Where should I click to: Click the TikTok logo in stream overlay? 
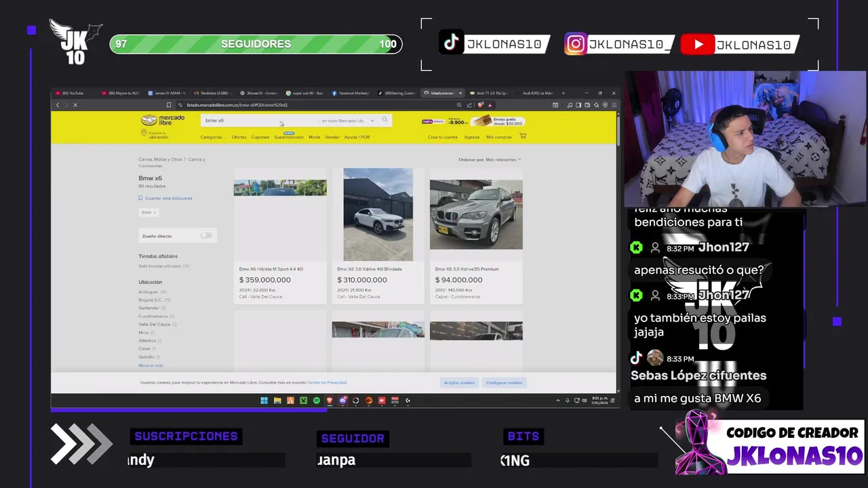[451, 42]
